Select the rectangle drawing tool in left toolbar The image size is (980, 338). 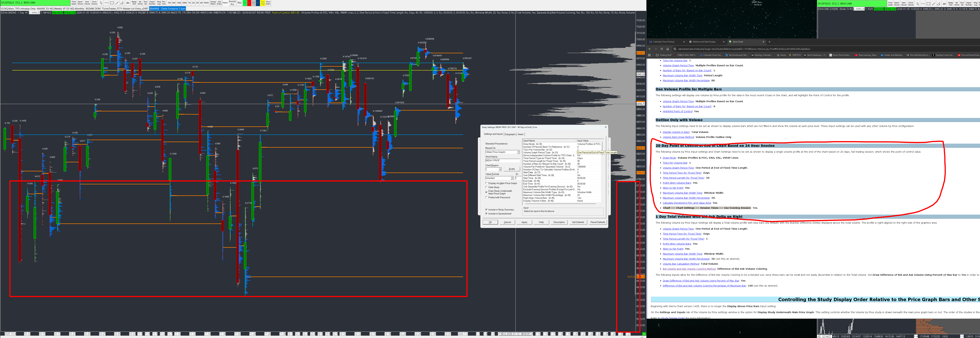coord(112,3)
